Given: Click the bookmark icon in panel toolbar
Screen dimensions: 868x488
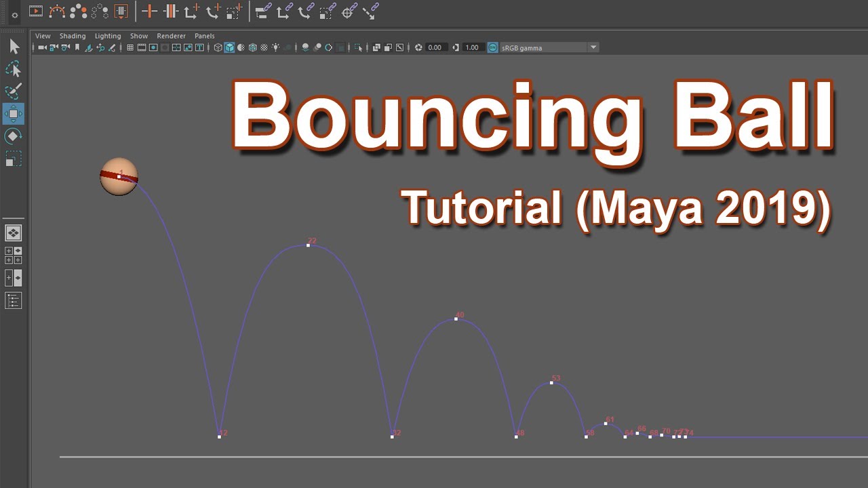Looking at the screenshot, I should 77,47.
